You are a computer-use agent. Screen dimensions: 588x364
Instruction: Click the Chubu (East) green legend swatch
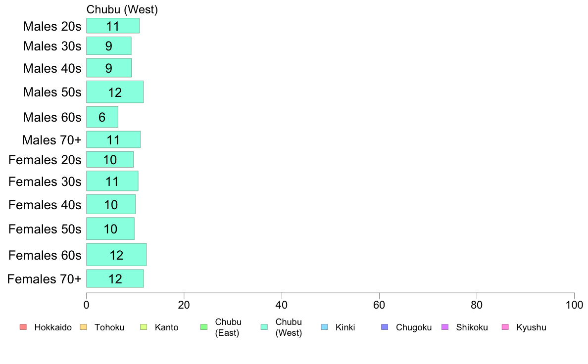point(204,327)
